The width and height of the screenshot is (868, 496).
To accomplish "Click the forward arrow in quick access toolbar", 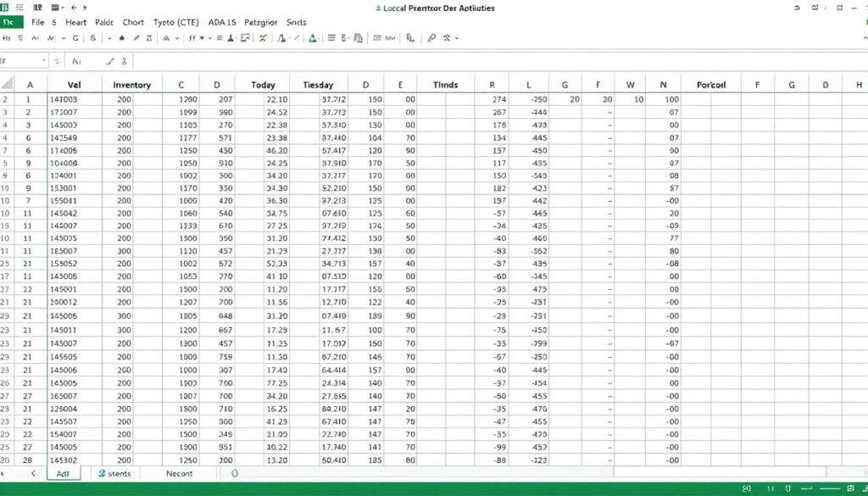I will click(83, 8).
